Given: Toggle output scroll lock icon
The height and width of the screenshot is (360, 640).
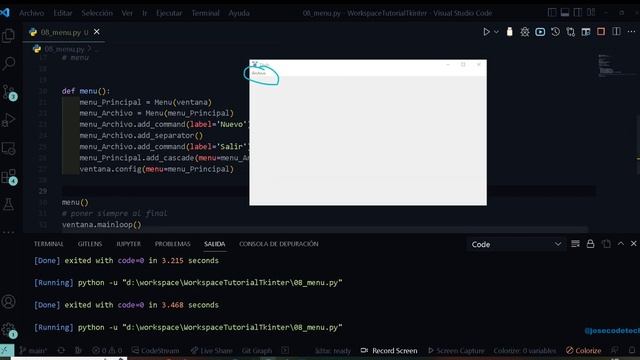Looking at the screenshot, I should pos(590,244).
